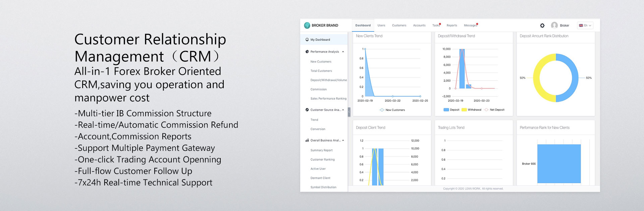Open the Messages tab

(x=471, y=25)
